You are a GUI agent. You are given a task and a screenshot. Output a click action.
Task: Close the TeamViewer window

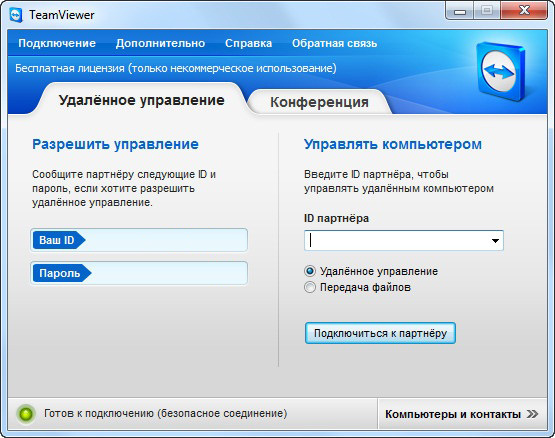pos(524,11)
